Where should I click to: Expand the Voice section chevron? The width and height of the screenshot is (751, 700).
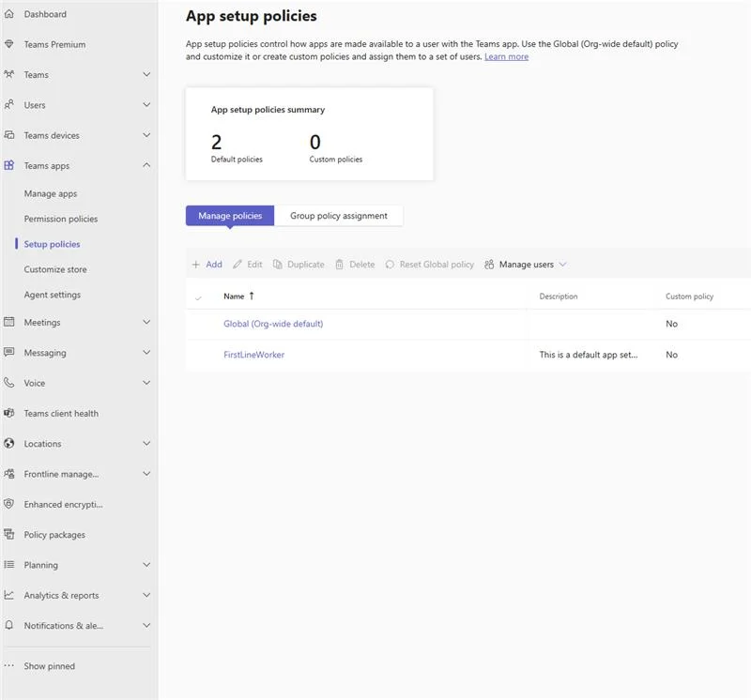146,382
